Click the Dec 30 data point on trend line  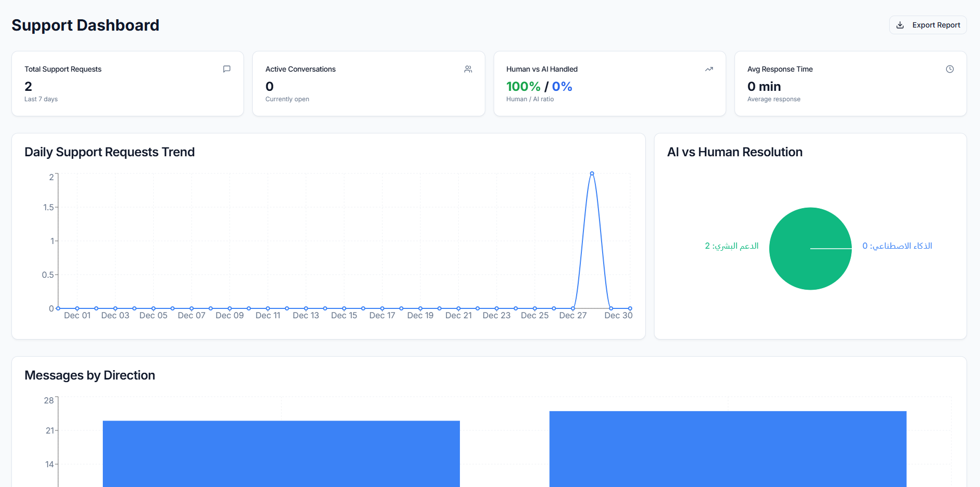[x=630, y=308]
